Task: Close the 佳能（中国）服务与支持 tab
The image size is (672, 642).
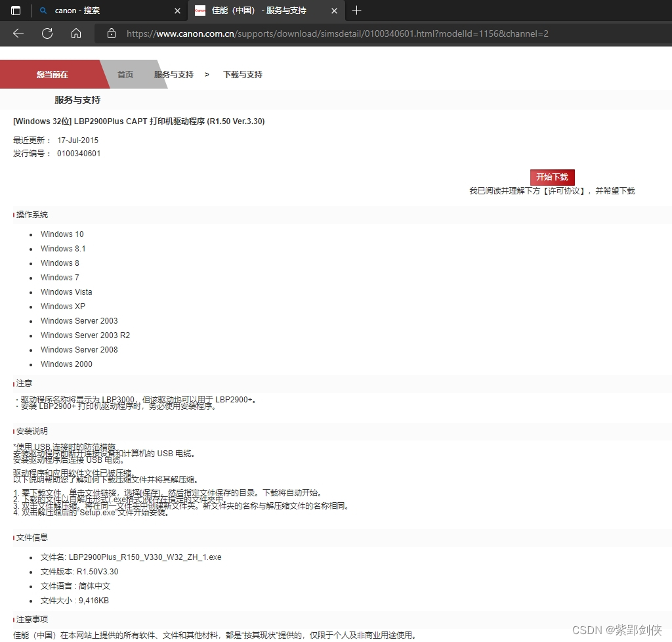Action: point(334,11)
